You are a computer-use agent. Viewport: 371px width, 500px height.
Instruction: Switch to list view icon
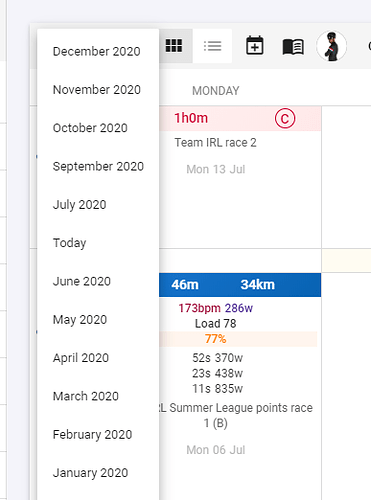pos(212,46)
